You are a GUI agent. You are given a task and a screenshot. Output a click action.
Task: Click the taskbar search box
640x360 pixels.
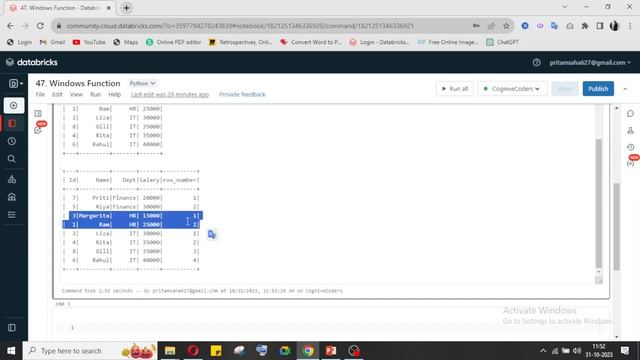click(x=90, y=351)
